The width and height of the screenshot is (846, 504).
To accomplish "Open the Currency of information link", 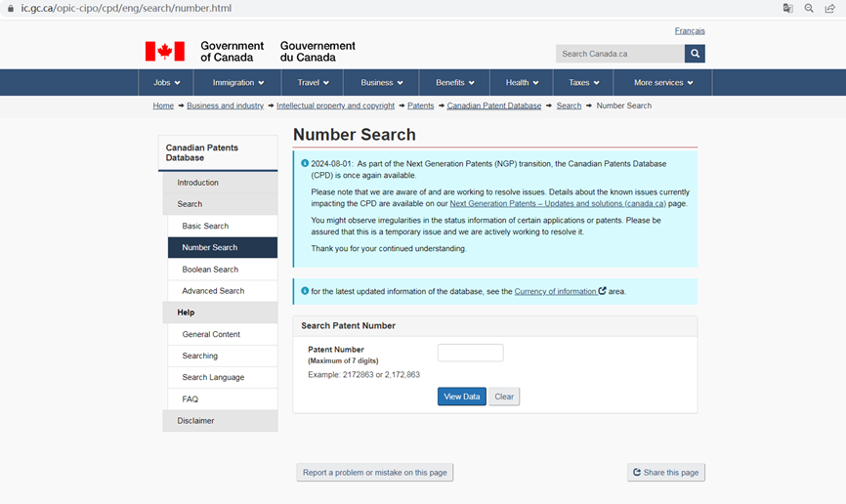I will coord(556,291).
